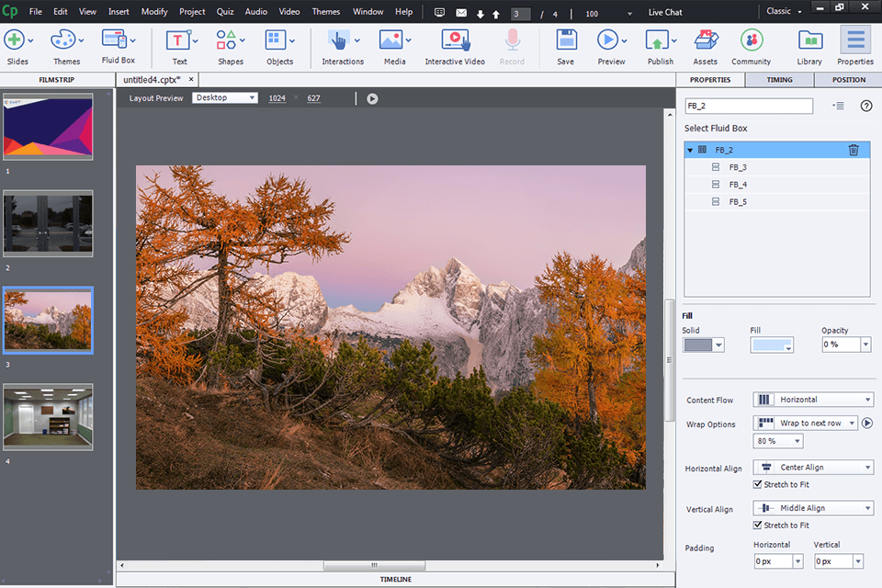This screenshot has width=882, height=588.
Task: Open the properties panel options list icon
Action: click(x=838, y=106)
